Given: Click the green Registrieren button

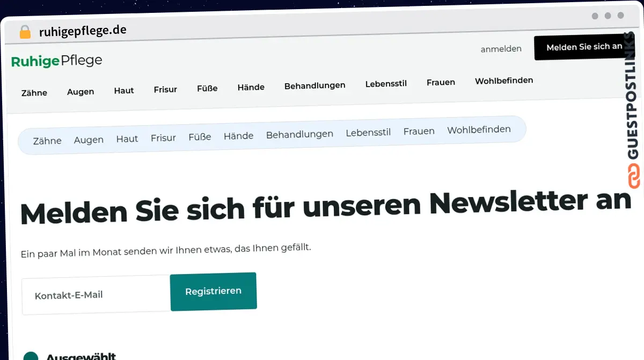Looking at the screenshot, I should (x=214, y=291).
